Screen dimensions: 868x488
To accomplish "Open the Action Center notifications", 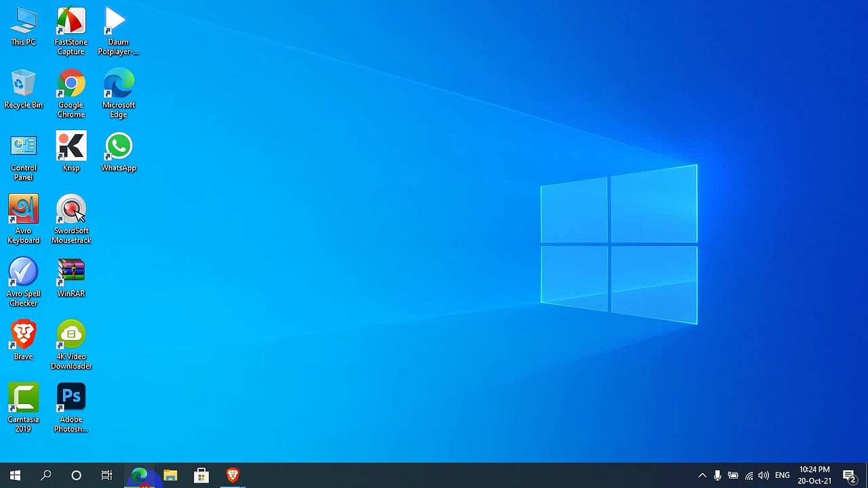I will (850, 475).
